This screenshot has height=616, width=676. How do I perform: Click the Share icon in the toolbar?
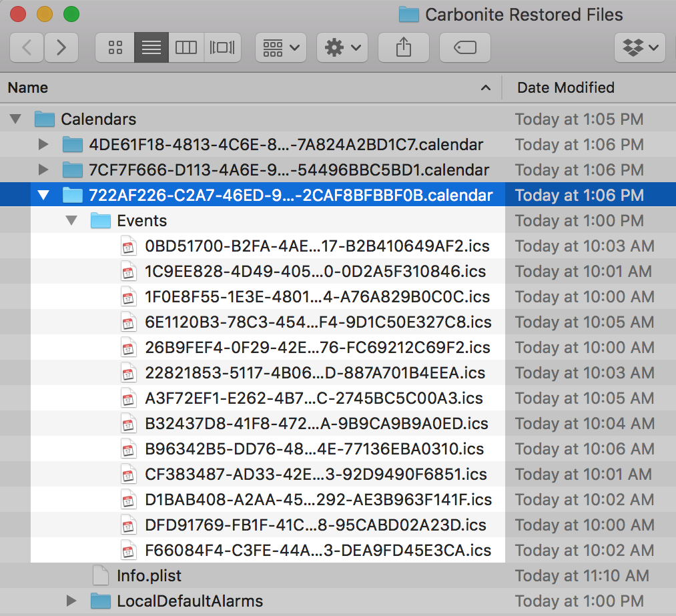(x=403, y=47)
